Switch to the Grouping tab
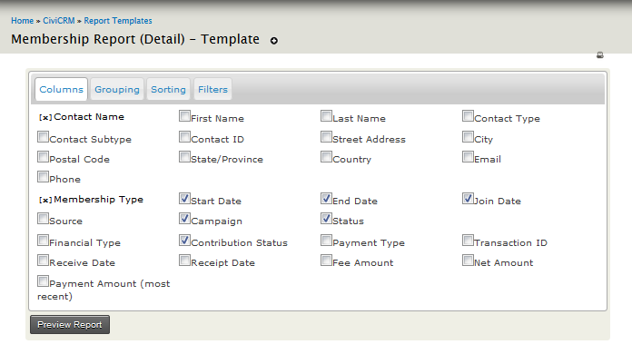The height and width of the screenshot is (364, 632). tap(116, 89)
